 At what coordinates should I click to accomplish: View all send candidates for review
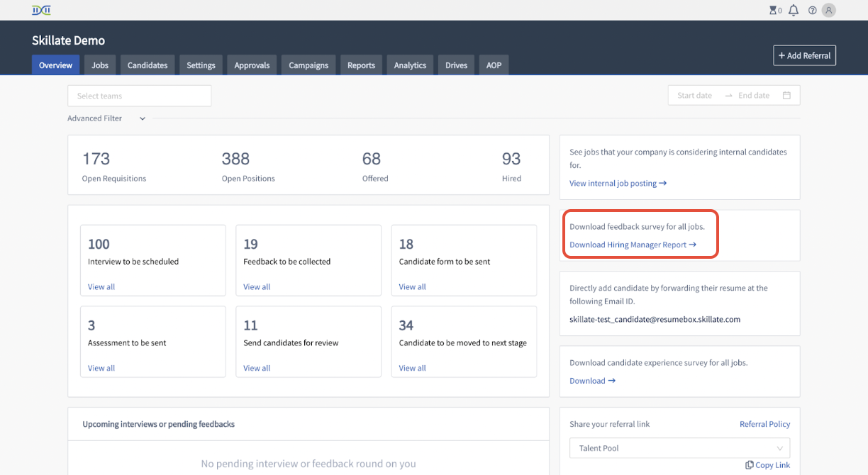(x=257, y=368)
